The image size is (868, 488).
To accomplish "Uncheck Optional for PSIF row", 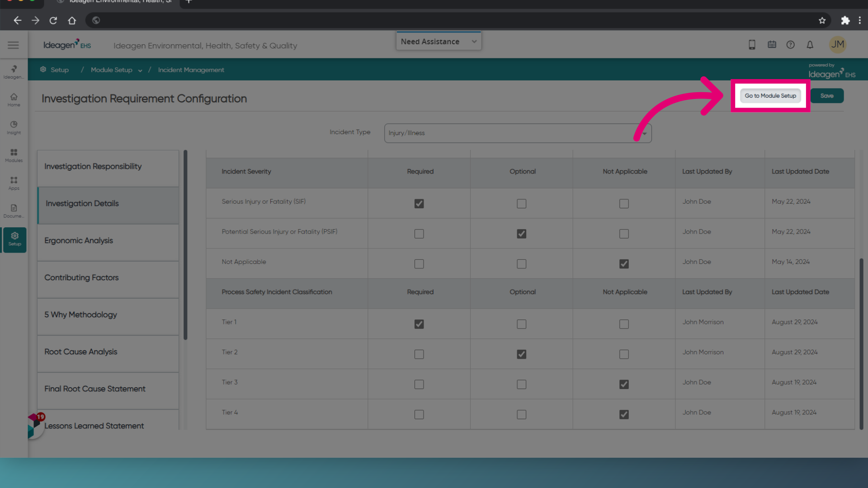I will click(x=522, y=234).
